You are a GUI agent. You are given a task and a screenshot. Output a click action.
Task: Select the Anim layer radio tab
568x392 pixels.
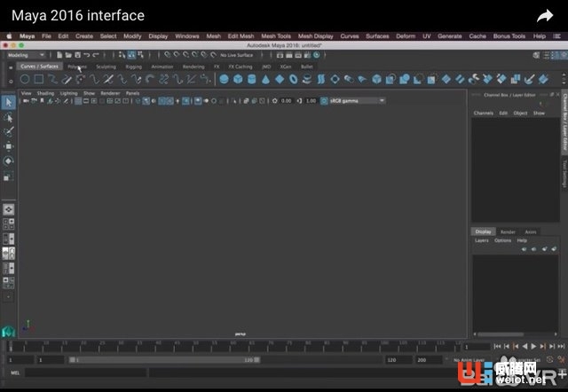[530, 231]
